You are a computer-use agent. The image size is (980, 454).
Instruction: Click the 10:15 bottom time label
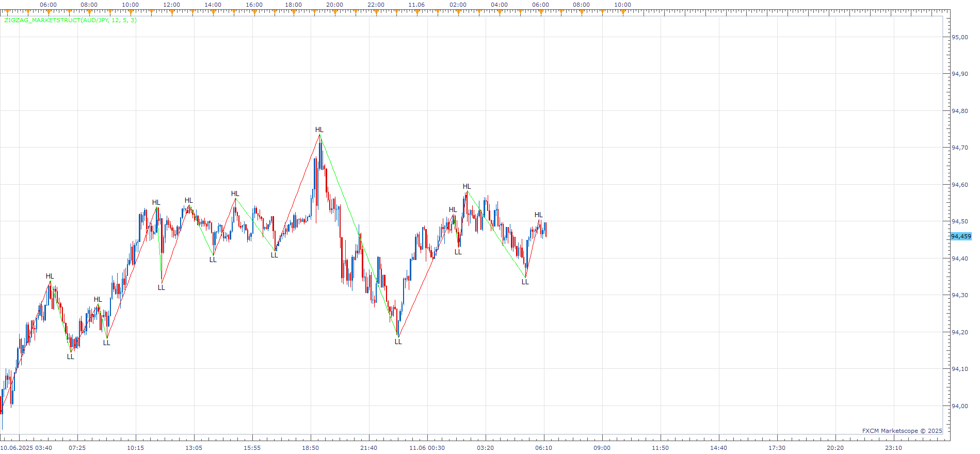(136, 448)
